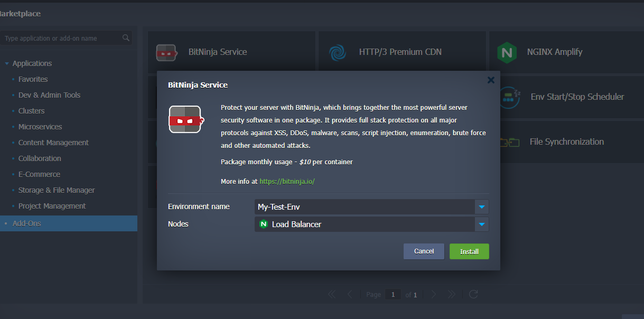Select the Storage & File Manager category
This screenshot has width=644, height=319.
[x=57, y=190]
